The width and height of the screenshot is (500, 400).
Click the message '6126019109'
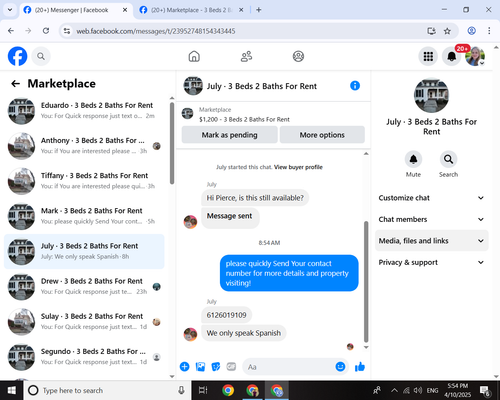coord(226,315)
